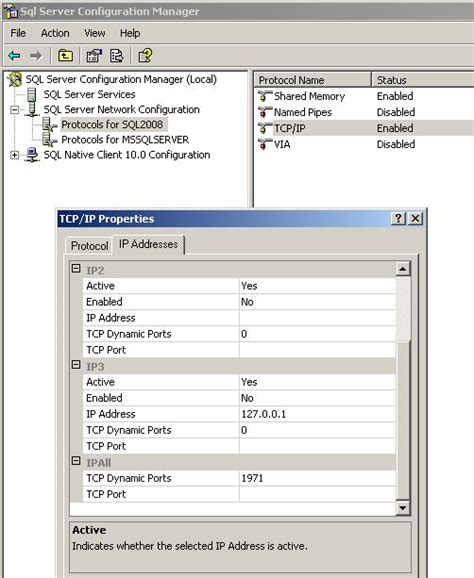Click the IP2 Active value Yes
Screen dimensions: 474x578
pos(317,286)
